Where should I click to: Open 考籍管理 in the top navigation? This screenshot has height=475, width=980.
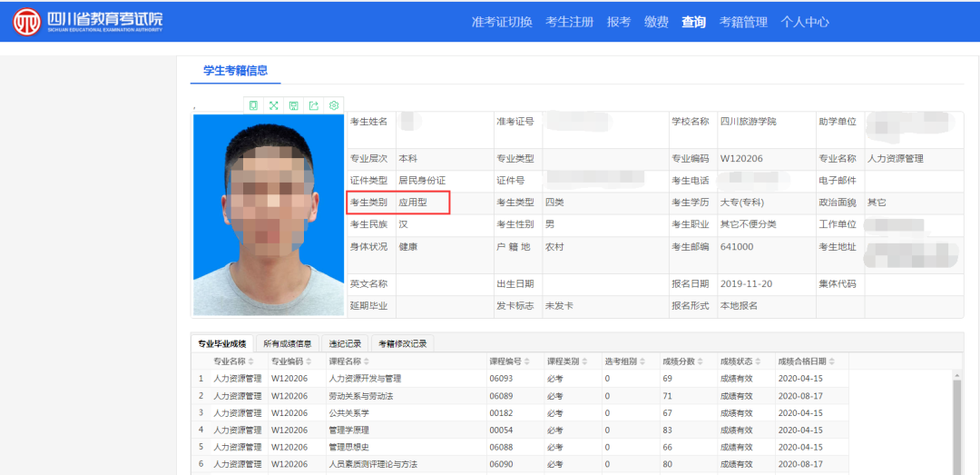click(x=743, y=23)
